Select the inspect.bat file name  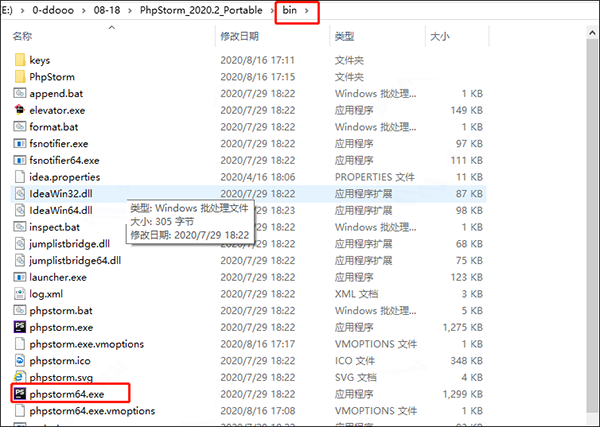(x=55, y=227)
